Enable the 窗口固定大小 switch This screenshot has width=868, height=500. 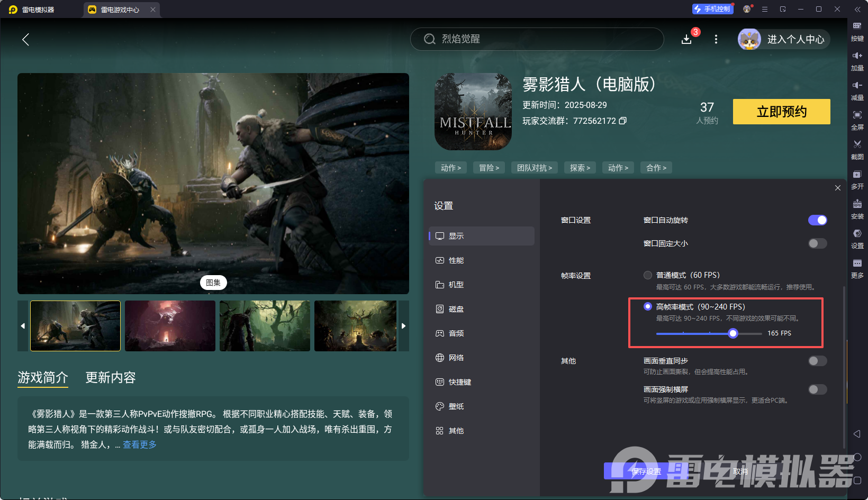[818, 243]
